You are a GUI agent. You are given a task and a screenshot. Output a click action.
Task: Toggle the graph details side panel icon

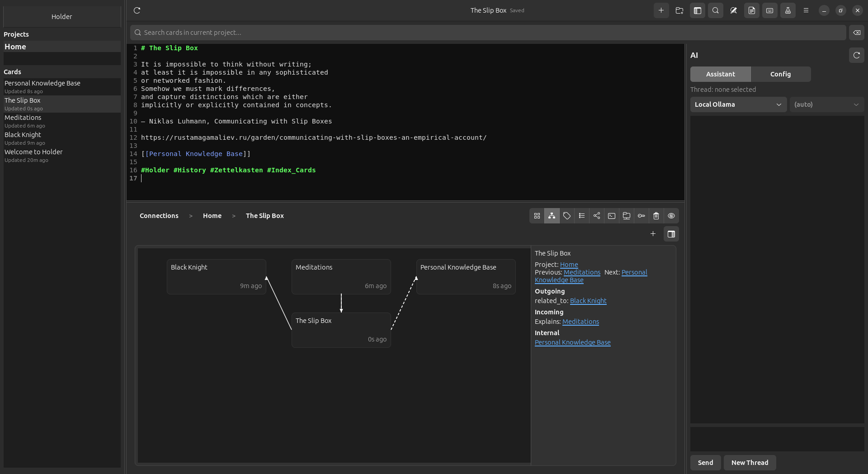[x=671, y=234]
